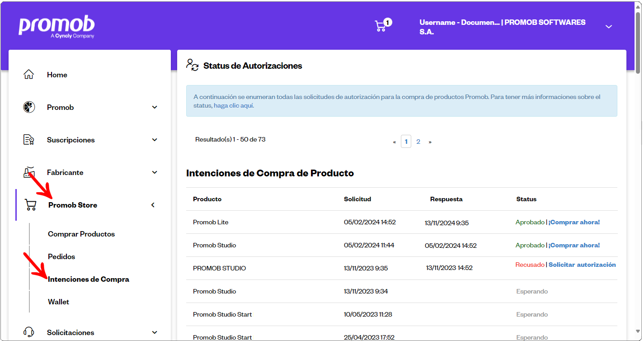The image size is (644, 341).
Task: Click the 'Intenciones de Compra de Producto' heading
Action: coord(270,173)
